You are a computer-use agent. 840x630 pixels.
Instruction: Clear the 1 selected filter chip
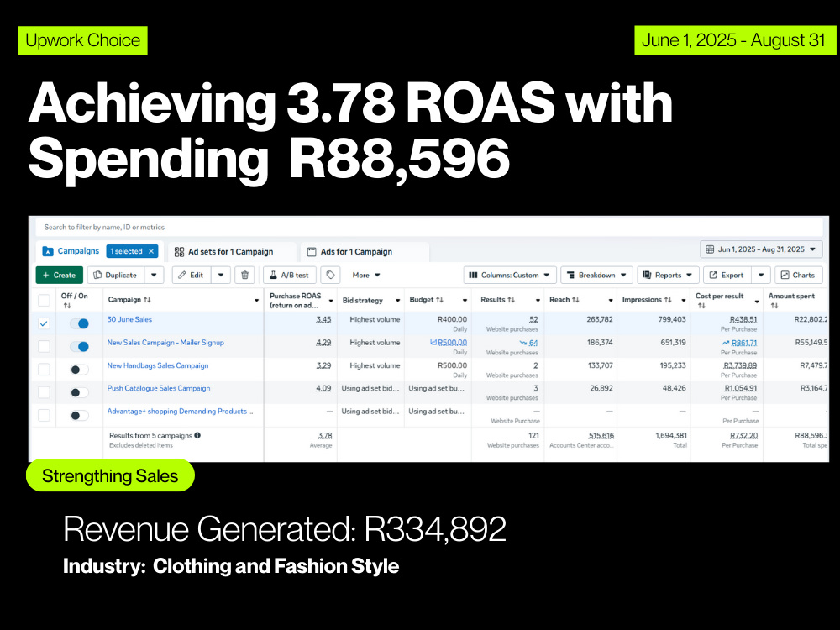click(151, 250)
